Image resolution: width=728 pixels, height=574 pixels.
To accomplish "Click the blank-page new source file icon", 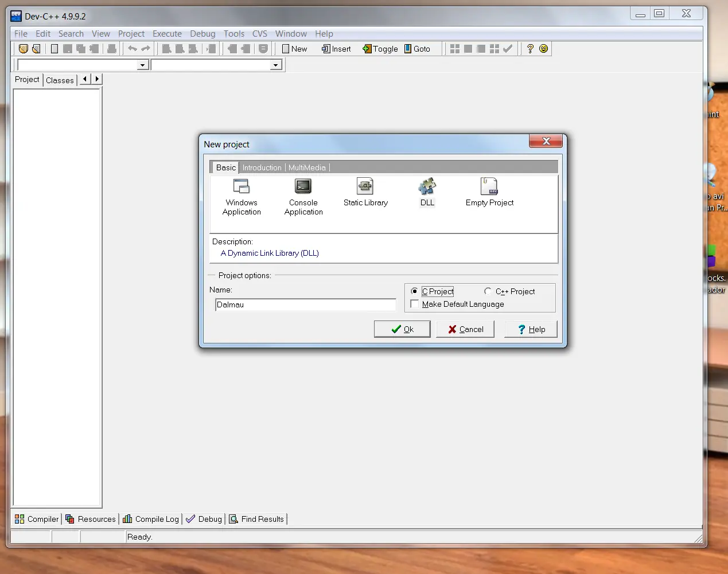I will 54,49.
